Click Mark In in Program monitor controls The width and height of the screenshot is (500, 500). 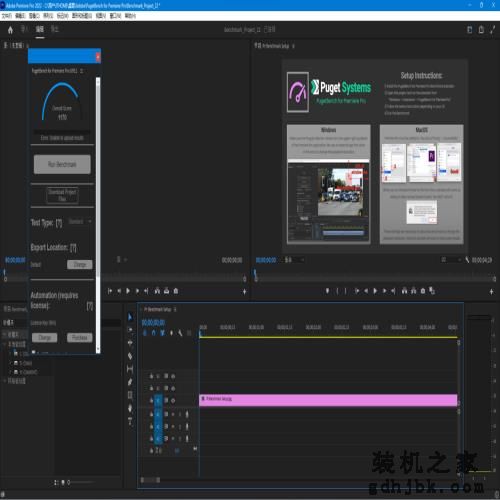[337, 291]
